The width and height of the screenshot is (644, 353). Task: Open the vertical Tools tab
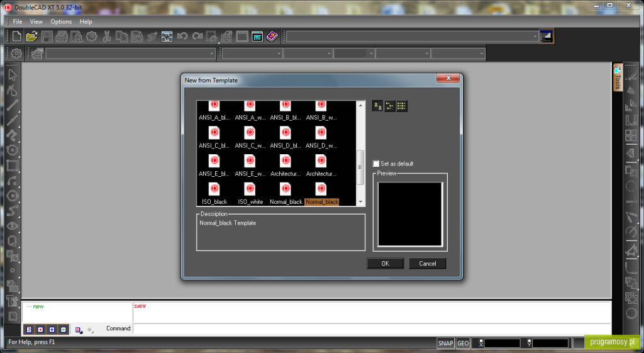click(x=618, y=77)
